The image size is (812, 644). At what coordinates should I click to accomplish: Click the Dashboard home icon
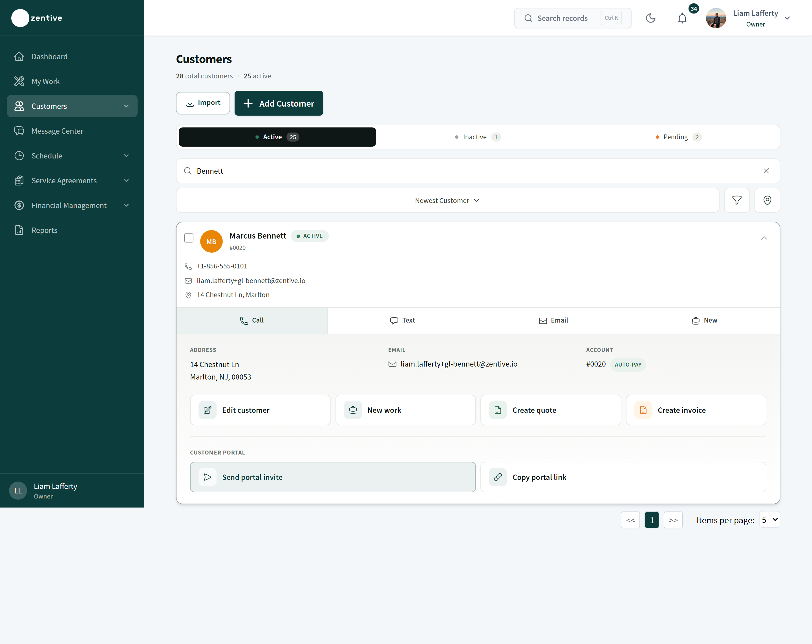[x=19, y=56]
